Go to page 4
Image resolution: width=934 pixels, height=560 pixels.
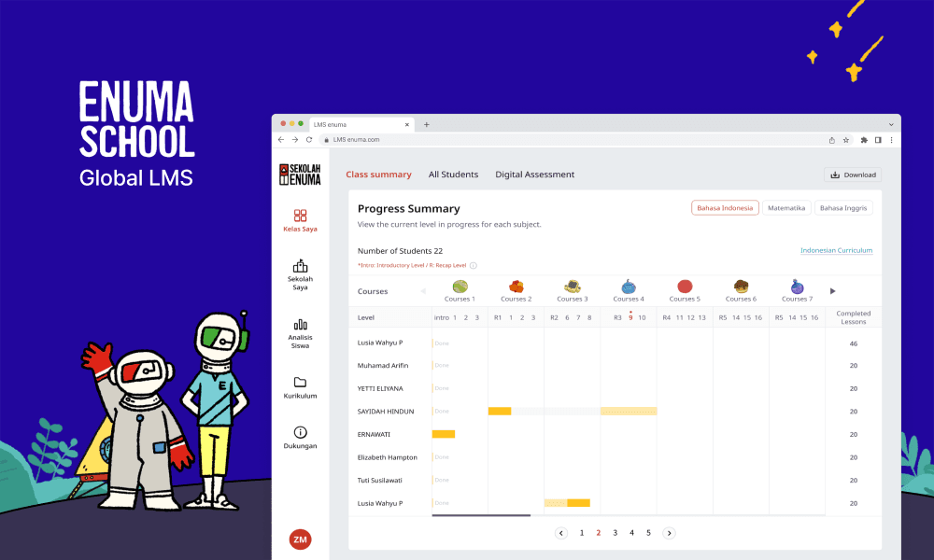[x=632, y=533]
